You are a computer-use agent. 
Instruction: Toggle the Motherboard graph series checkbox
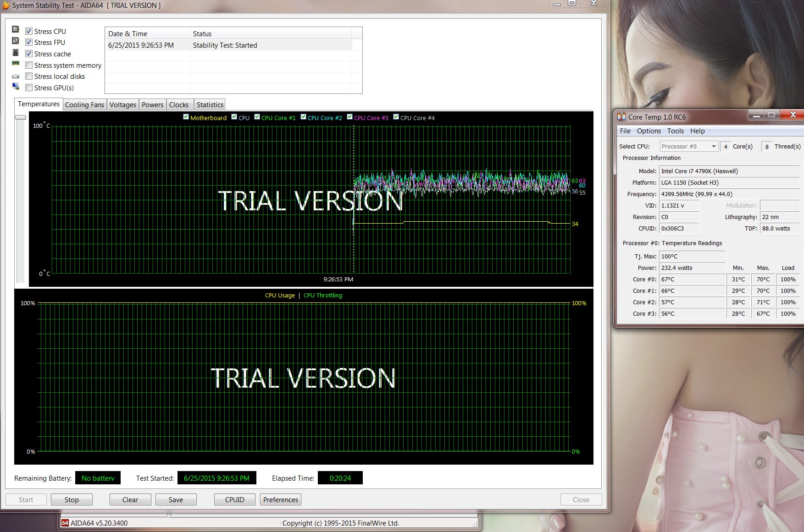(x=186, y=117)
